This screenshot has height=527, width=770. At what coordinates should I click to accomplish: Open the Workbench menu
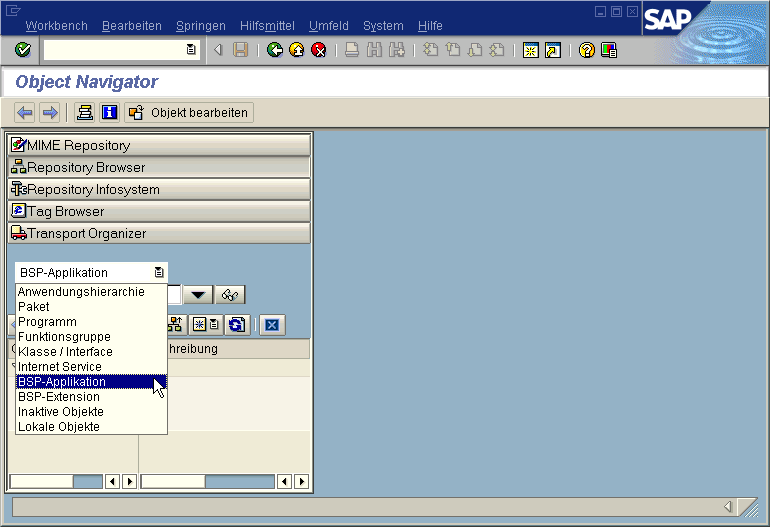point(56,26)
